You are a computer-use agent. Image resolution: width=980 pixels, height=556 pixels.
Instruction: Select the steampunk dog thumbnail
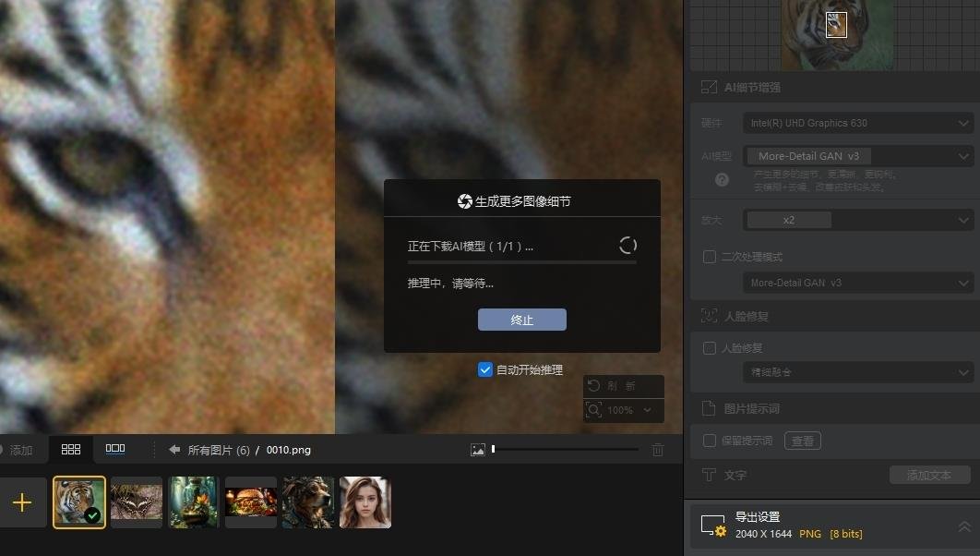tap(308, 502)
